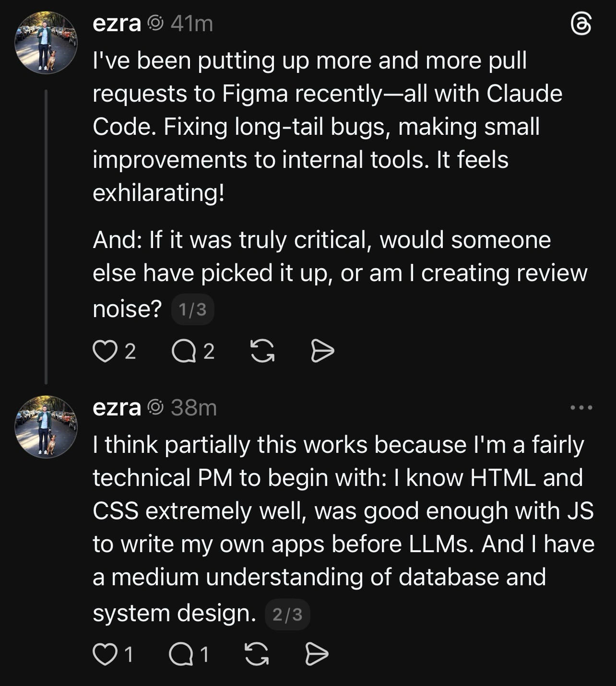Open the Threads logo at top right
Screen dimensions: 616x686
(x=581, y=24)
